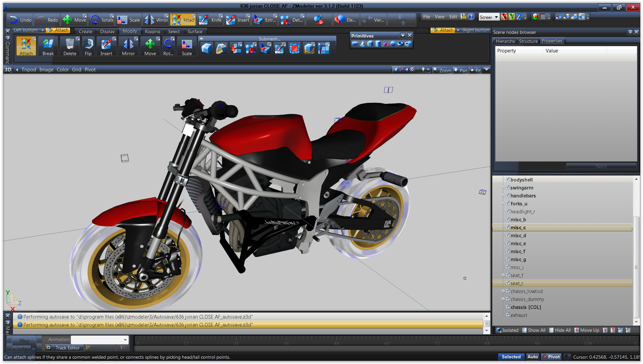This screenshot has height=364, width=643.
Task: Toggle the Y axis constraint
Action: (x=512, y=17)
